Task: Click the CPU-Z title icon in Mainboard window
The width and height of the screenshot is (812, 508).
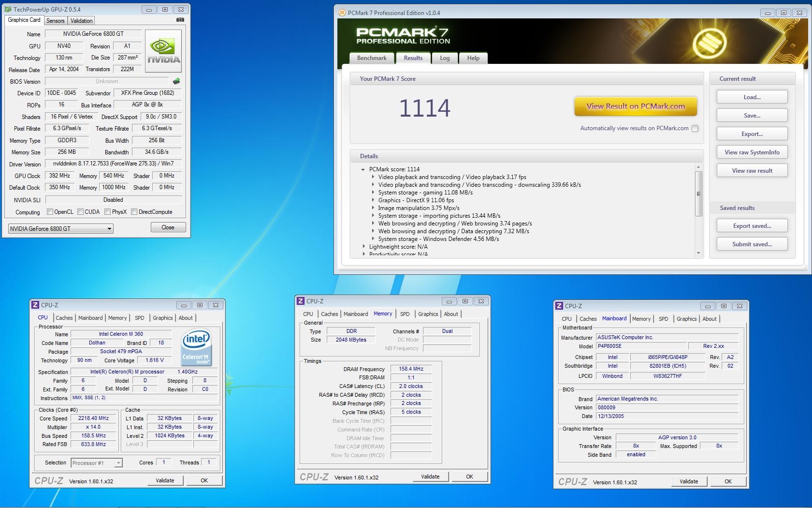Action: click(559, 306)
